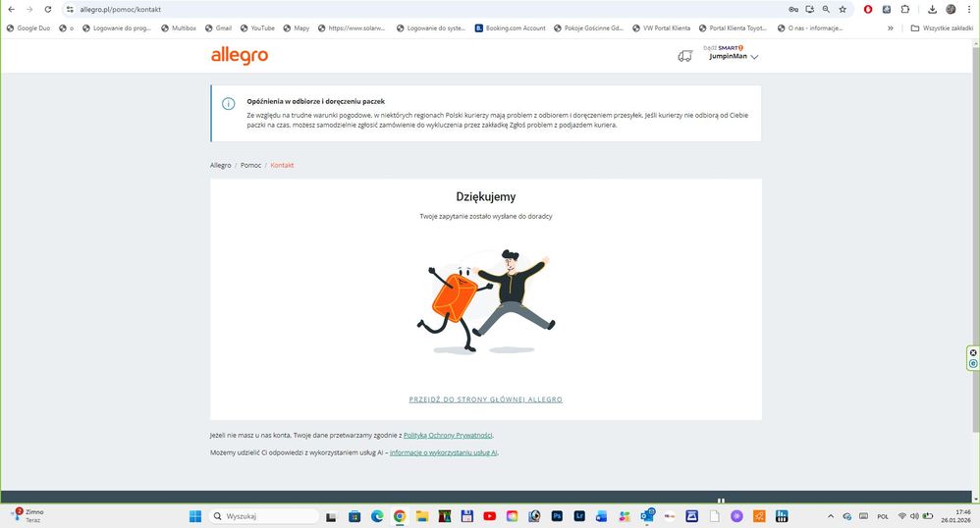This screenshot has height=528, width=980.
Task: Click the taskbar Wyszukaj search box
Action: pyautogui.click(x=264, y=516)
